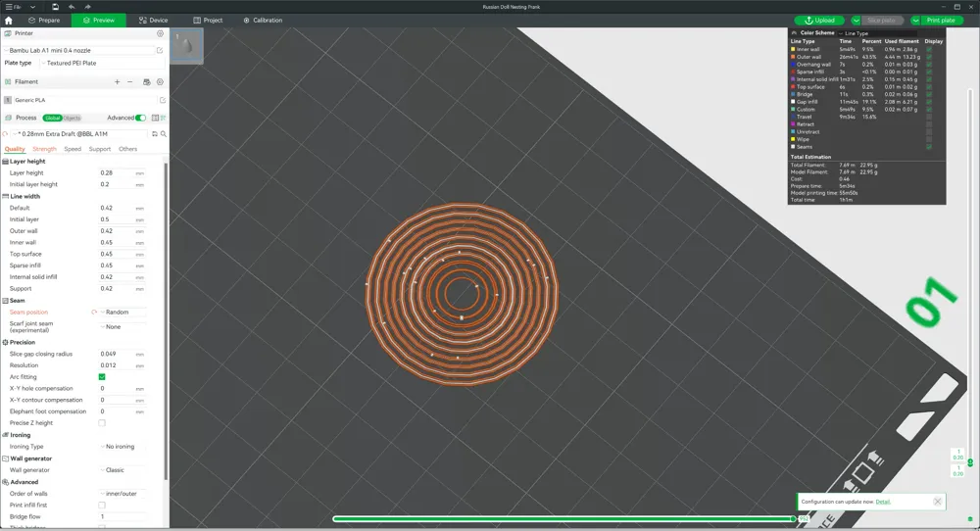
Task: Show Retract points in Display column
Action: point(929,124)
